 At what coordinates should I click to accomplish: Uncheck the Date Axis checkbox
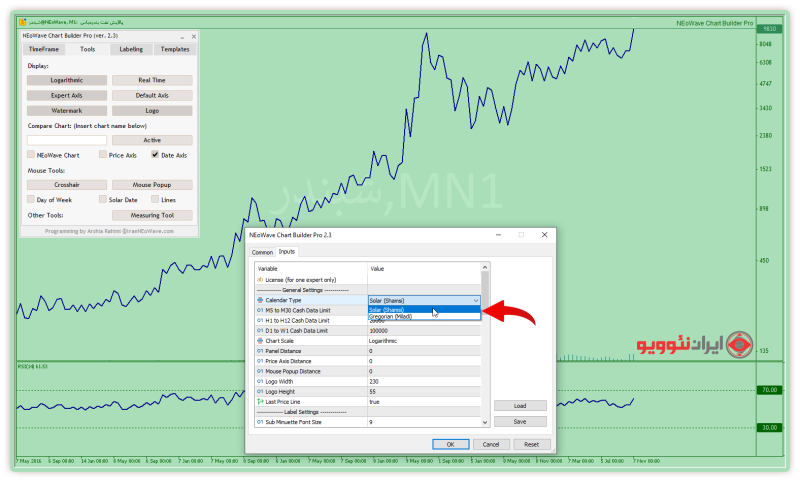[x=155, y=155]
